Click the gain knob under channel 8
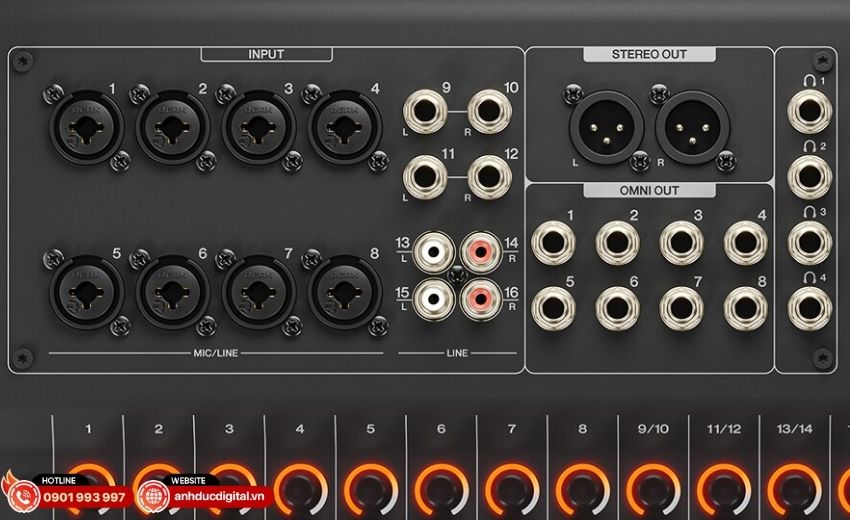Viewport: 850px width, 520px height. [583, 490]
